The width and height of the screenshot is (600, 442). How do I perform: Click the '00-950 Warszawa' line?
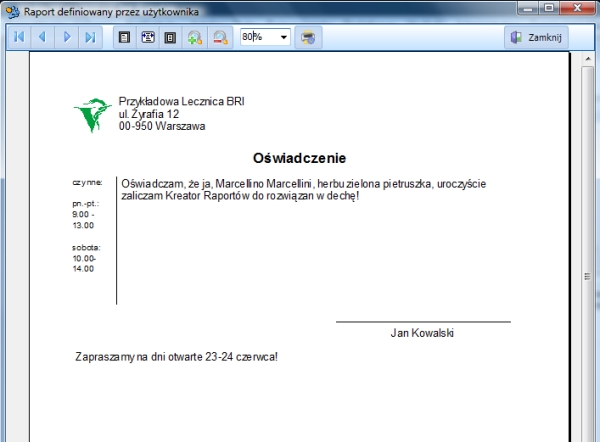point(162,126)
